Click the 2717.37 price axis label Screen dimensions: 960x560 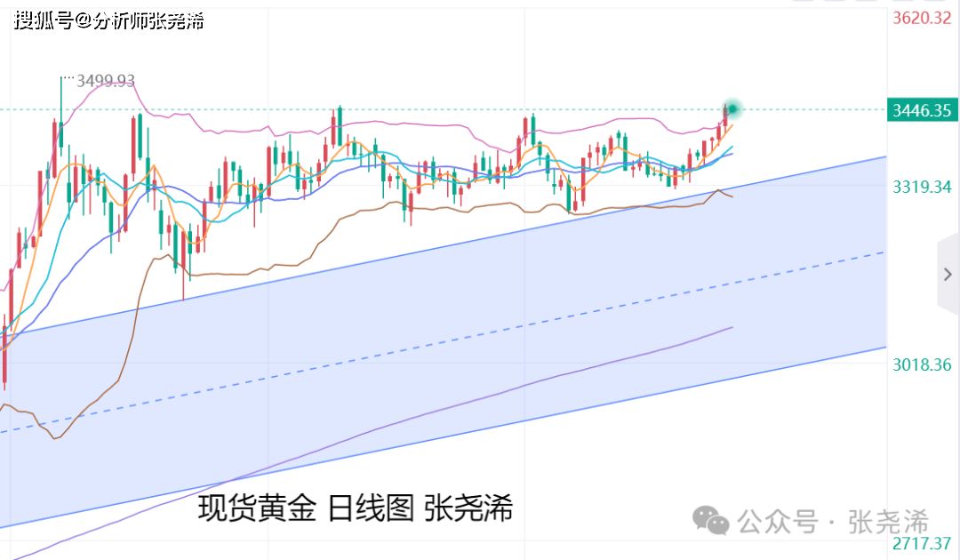coord(922,543)
